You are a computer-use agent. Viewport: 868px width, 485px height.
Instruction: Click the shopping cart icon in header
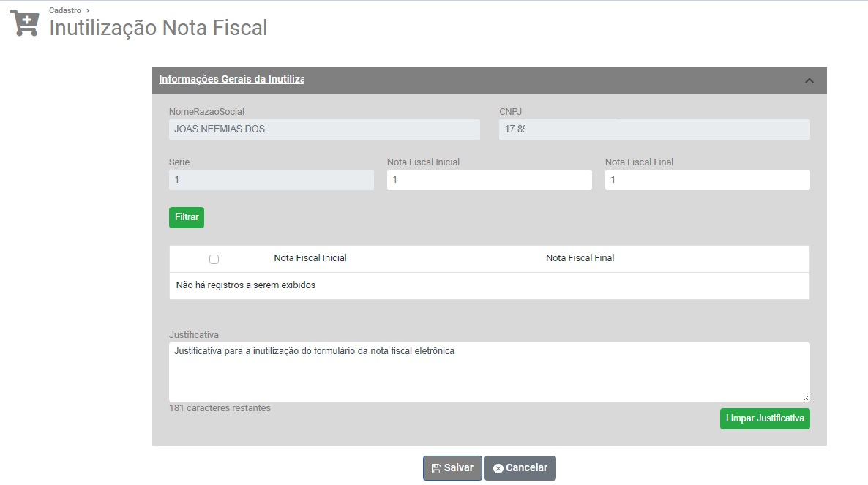[x=24, y=23]
